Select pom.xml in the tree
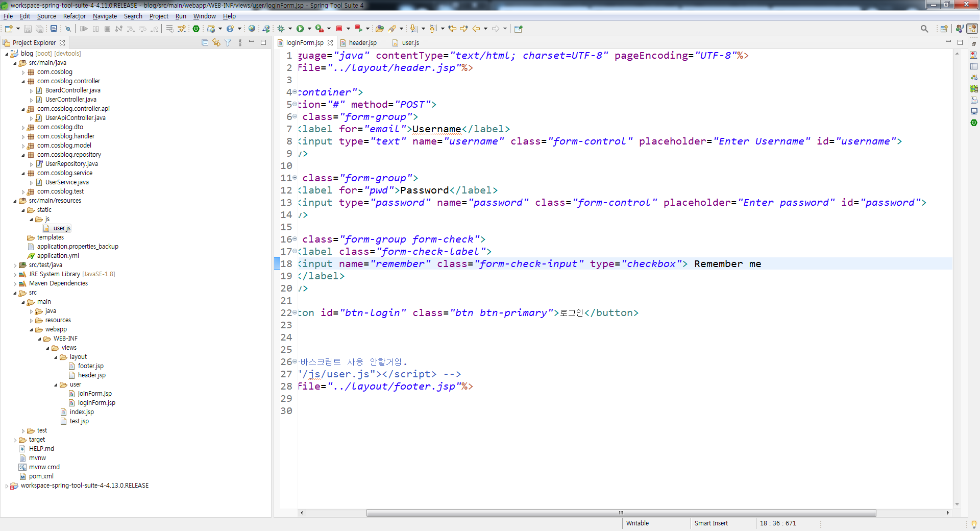980x531 pixels. [41, 476]
